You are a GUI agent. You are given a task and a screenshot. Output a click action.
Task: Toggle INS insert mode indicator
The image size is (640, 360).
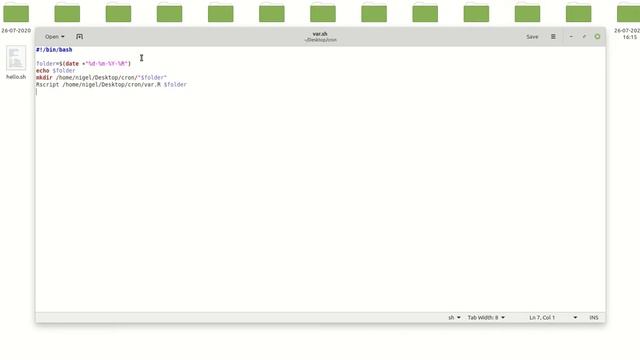coord(593,318)
